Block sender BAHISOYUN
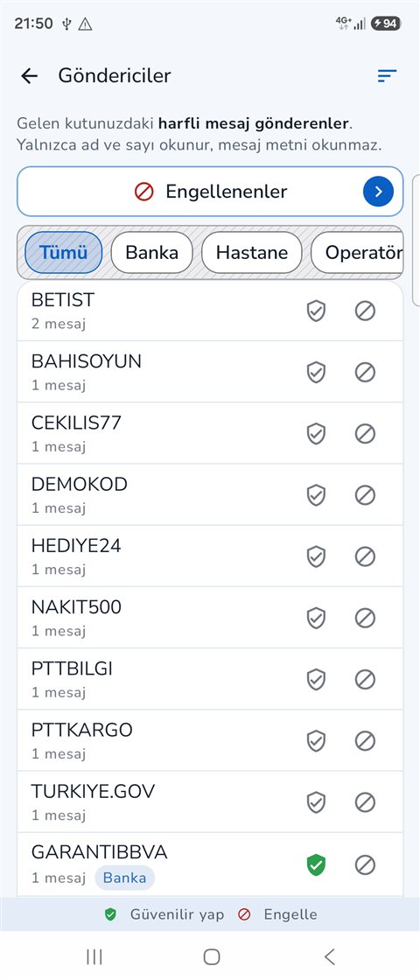 coord(365,372)
